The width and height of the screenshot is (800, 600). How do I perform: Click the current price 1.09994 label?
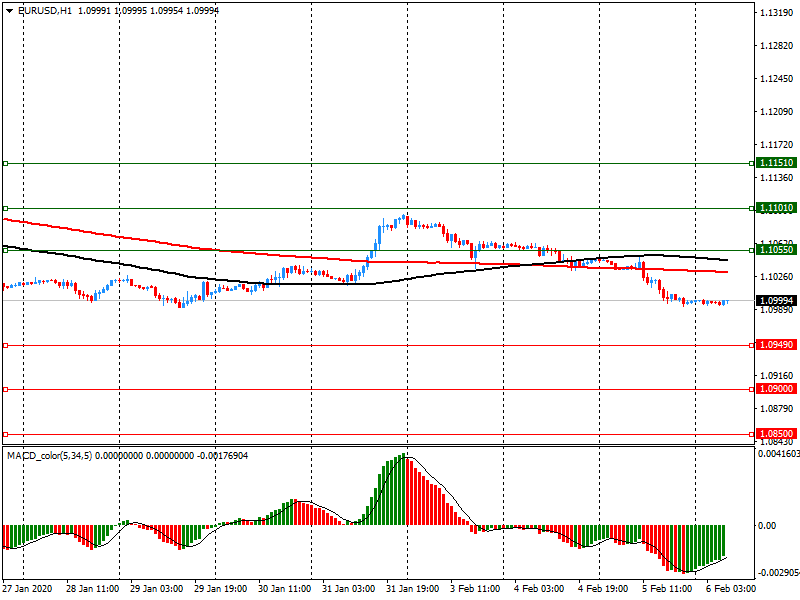point(775,300)
